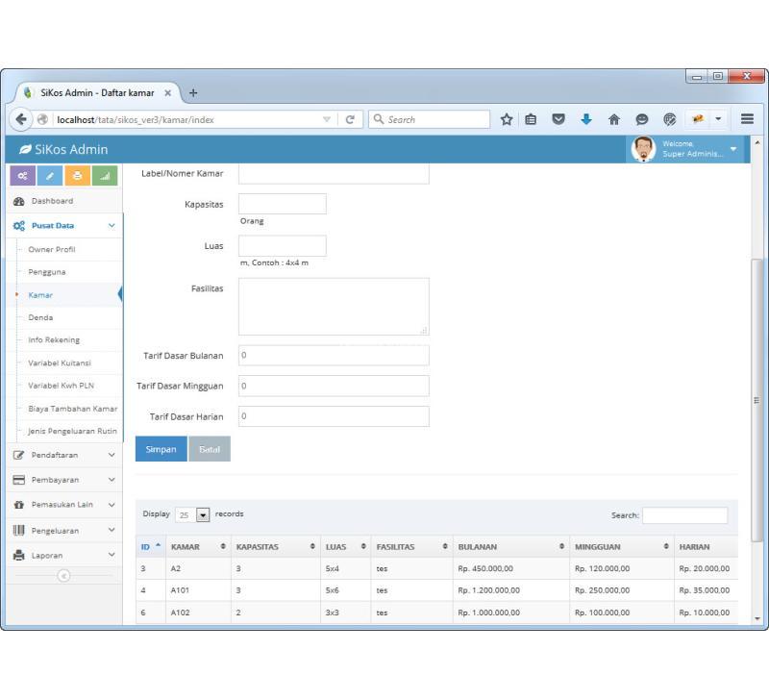Click the orange printer shortcut button
This screenshot has width=769, height=700.
77,175
